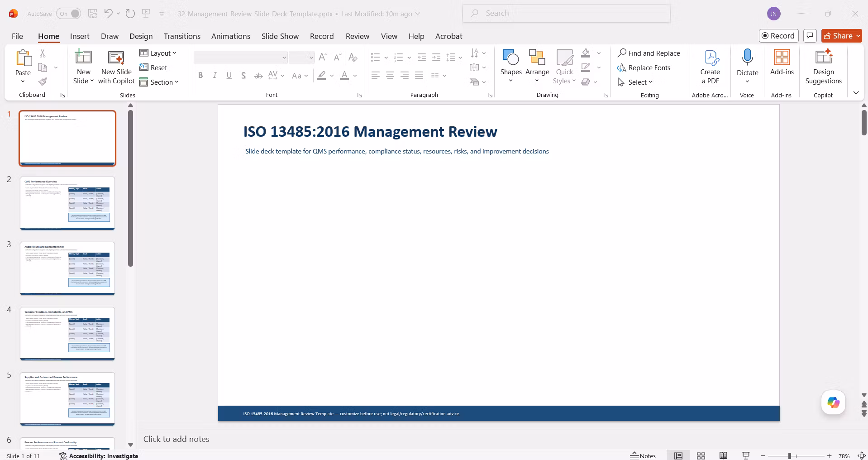Decrease font size

(337, 57)
